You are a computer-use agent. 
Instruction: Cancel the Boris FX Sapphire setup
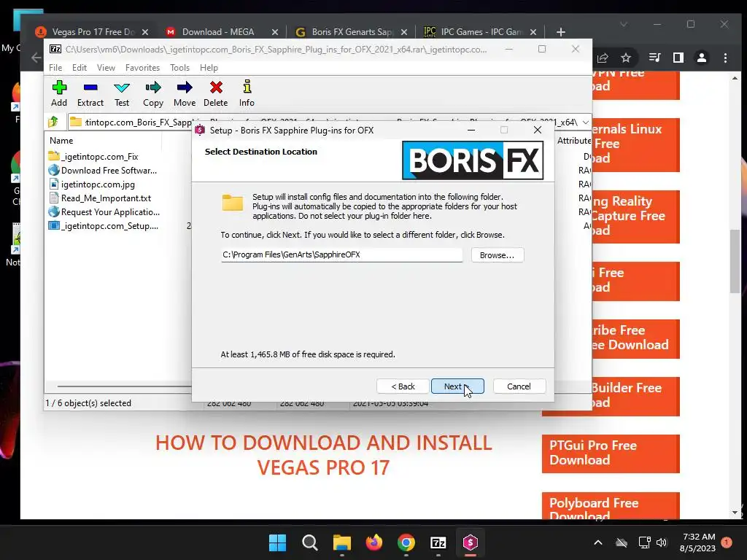(519, 386)
